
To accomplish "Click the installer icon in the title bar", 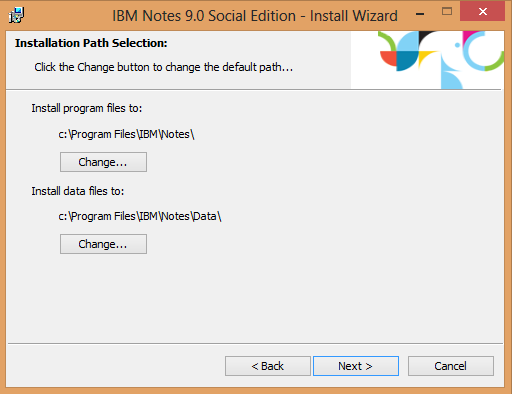I will click(16, 15).
